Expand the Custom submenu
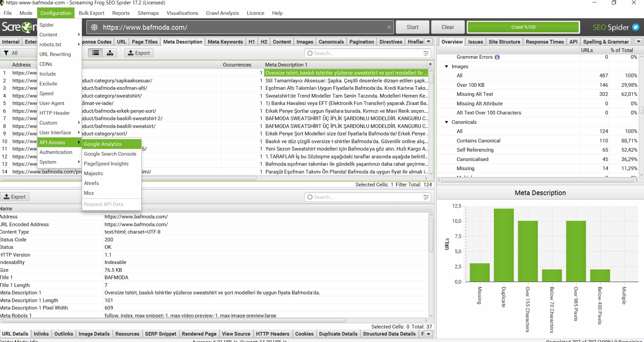The image size is (644, 342). (59, 123)
